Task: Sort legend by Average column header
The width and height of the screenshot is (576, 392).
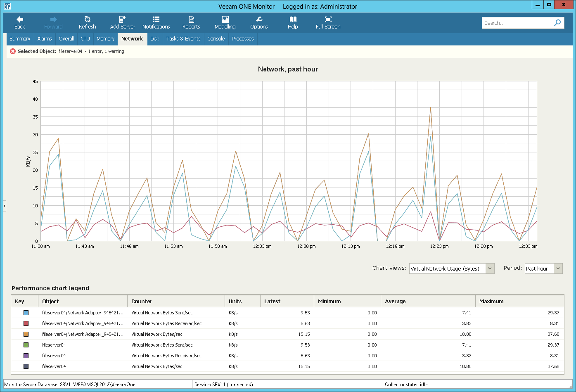Action: click(x=428, y=301)
